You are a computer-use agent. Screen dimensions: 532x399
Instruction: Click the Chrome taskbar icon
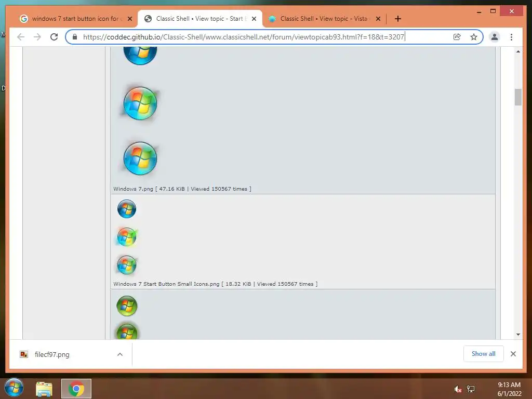(x=76, y=389)
